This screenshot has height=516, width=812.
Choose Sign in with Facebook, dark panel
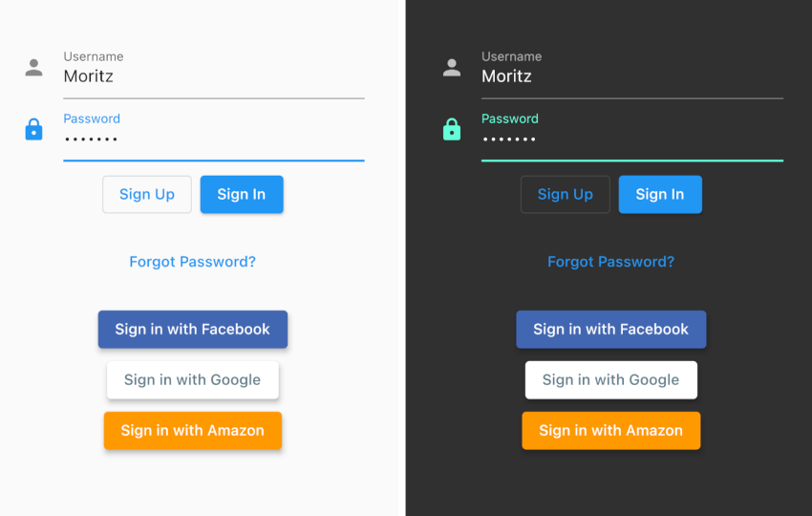pos(611,329)
